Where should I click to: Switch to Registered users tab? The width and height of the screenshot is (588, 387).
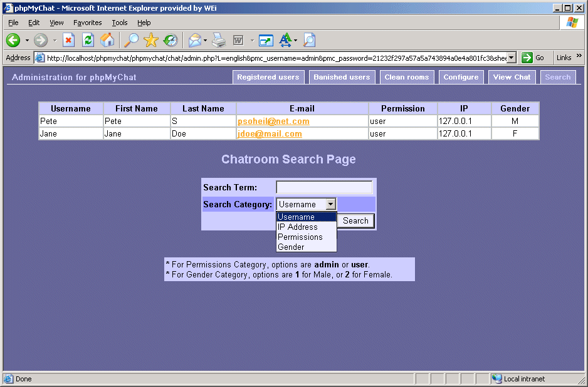click(x=268, y=77)
